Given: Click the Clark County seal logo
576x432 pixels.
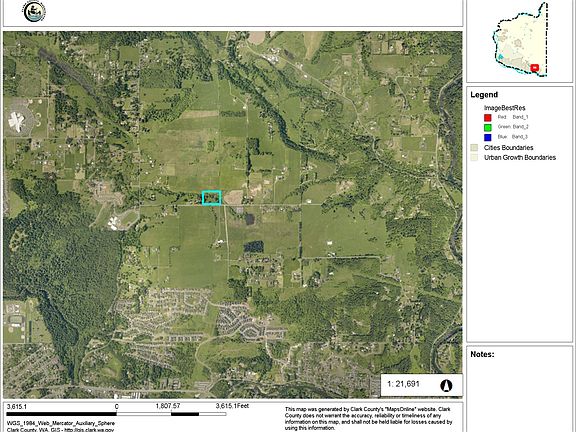Looking at the screenshot, I should coord(34,11).
